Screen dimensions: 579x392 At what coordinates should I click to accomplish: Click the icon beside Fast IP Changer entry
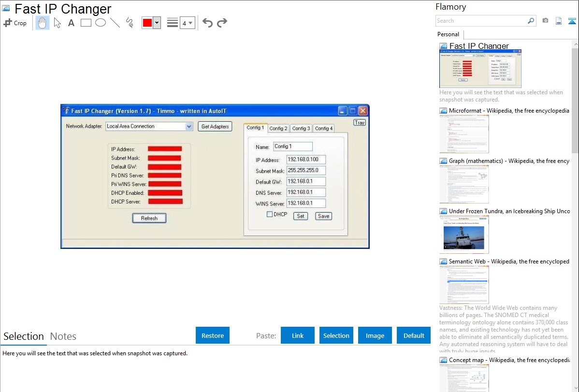[x=443, y=46]
